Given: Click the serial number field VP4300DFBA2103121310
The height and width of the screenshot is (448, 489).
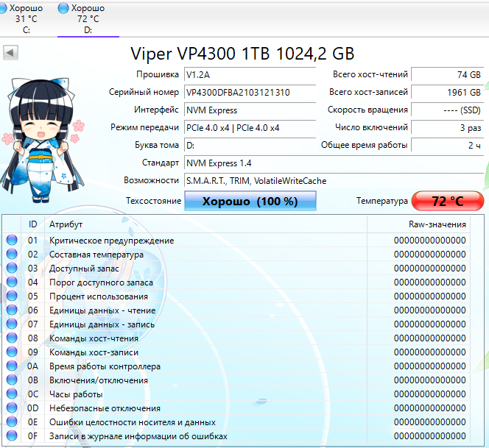Looking at the screenshot, I should [x=250, y=93].
